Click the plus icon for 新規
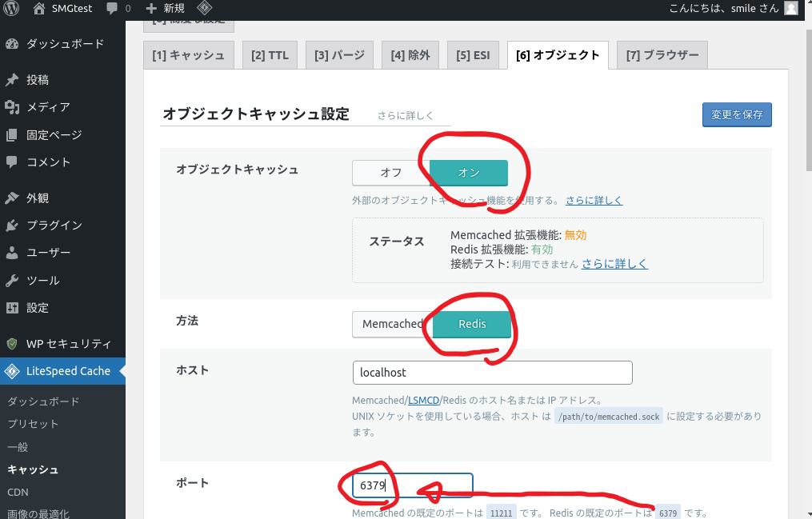 click(151, 8)
